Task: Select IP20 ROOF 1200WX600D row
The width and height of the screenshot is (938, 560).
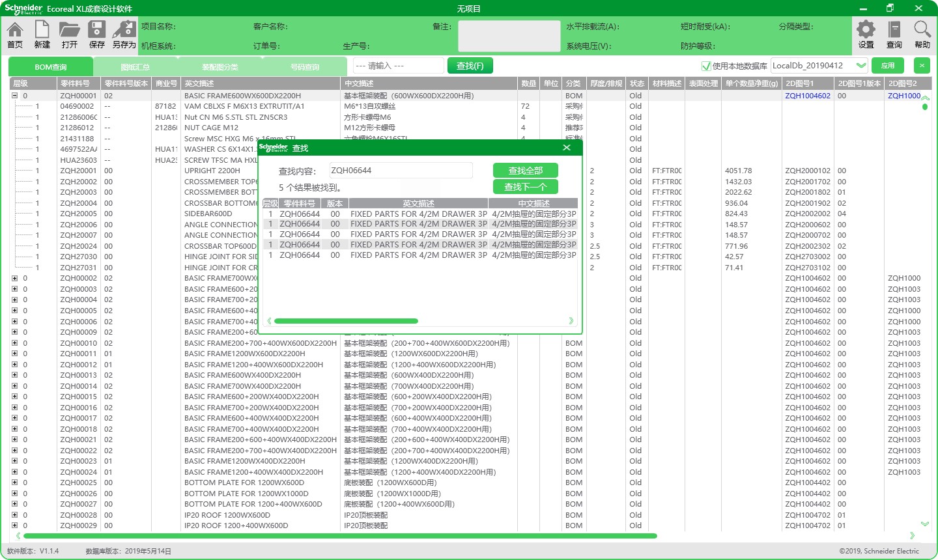Action: pyautogui.click(x=469, y=515)
